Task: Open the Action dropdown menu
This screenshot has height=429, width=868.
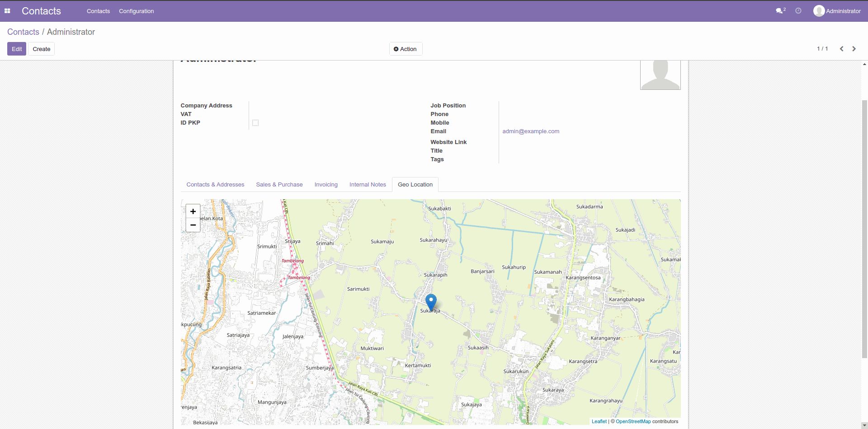Action: 406,49
